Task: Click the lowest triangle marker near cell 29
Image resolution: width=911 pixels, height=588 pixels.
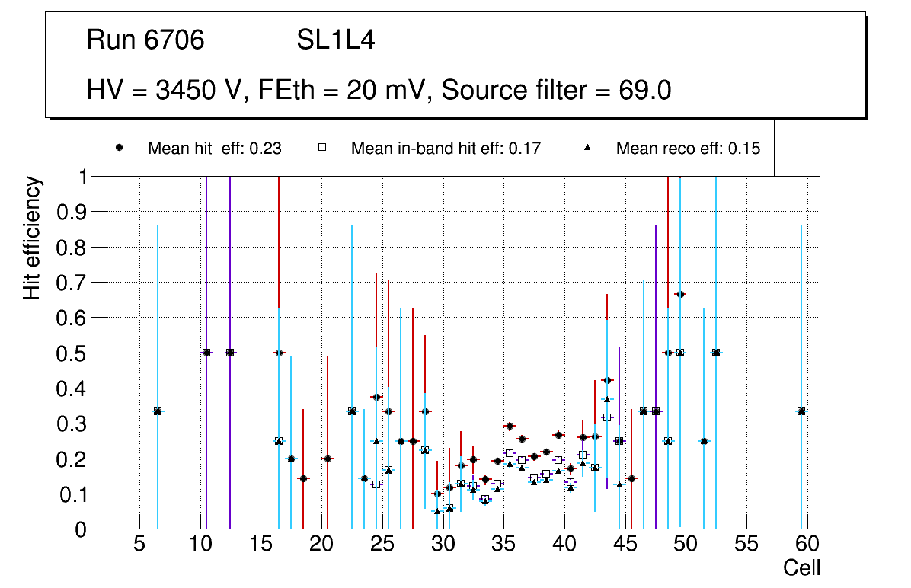Action: pos(437,511)
